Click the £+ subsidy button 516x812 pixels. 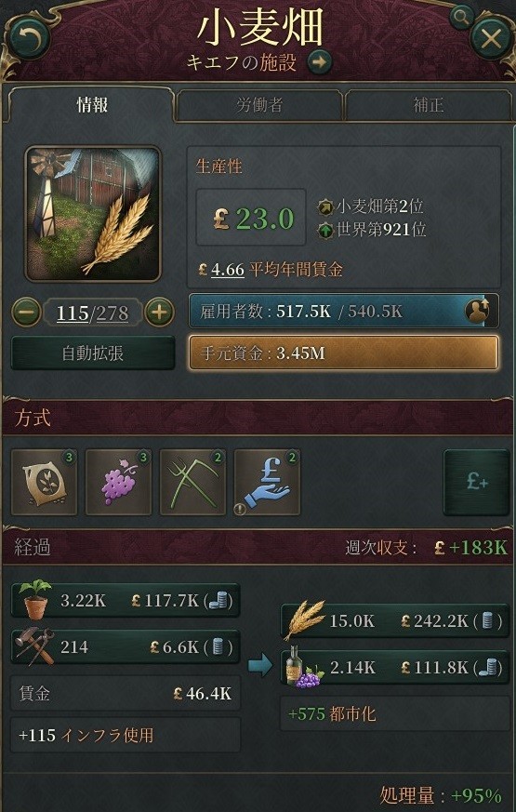477,483
